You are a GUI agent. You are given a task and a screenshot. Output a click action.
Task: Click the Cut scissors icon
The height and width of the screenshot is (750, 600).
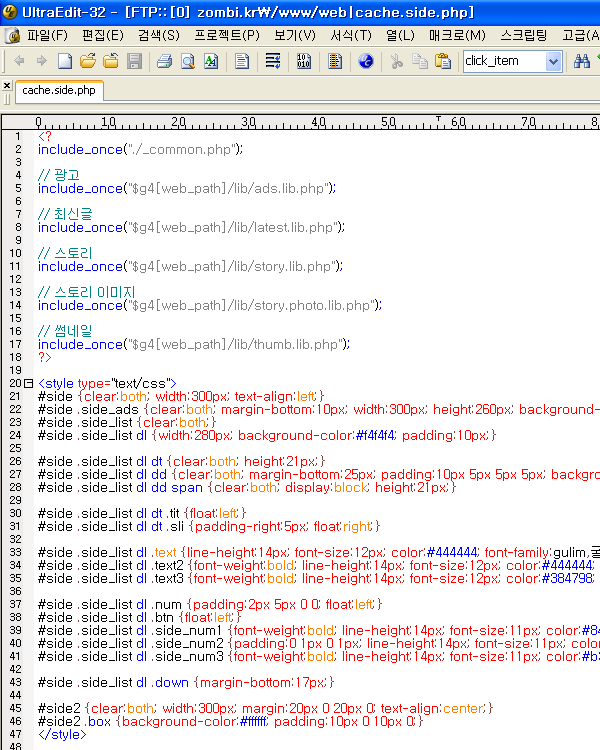396,61
